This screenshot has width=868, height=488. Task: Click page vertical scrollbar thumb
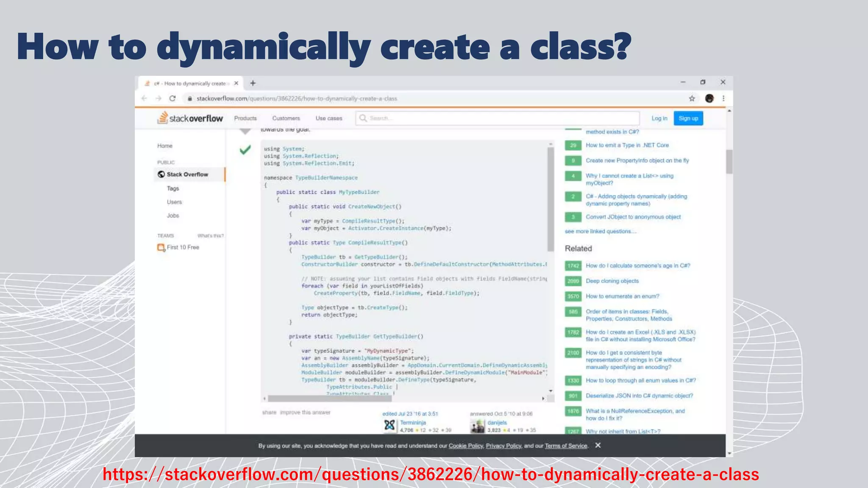(729, 161)
